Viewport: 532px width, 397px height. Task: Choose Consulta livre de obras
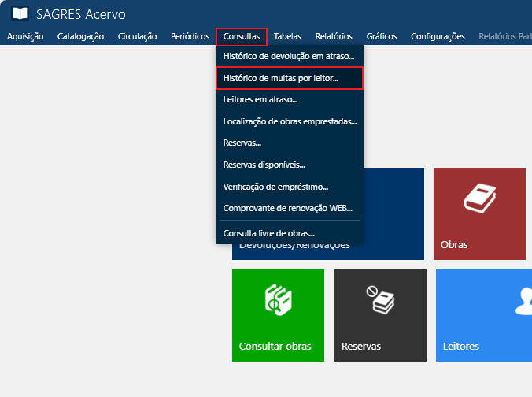click(x=269, y=233)
